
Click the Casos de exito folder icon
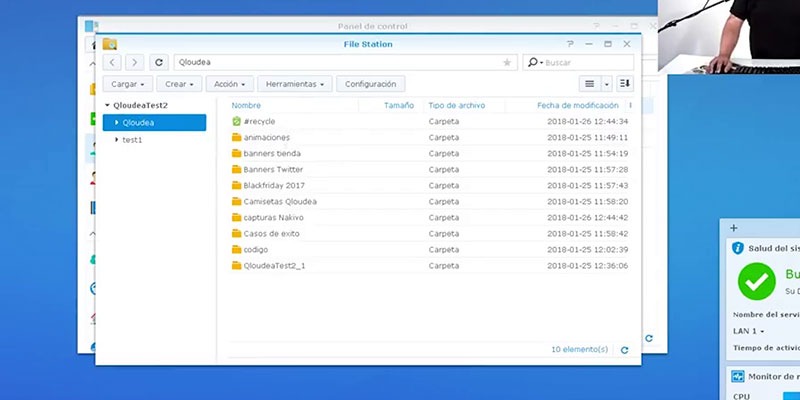pyautogui.click(x=236, y=234)
